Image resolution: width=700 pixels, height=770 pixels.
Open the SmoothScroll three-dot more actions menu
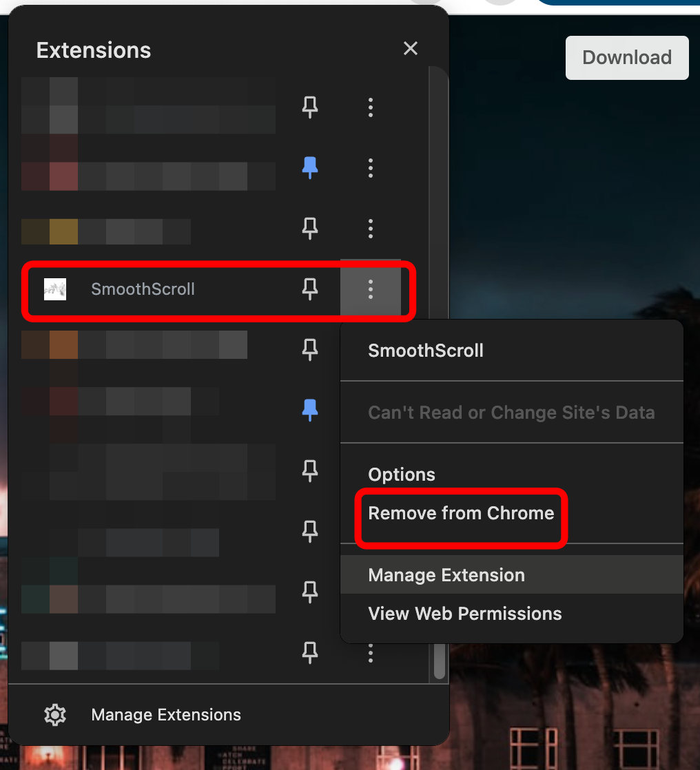pos(371,289)
